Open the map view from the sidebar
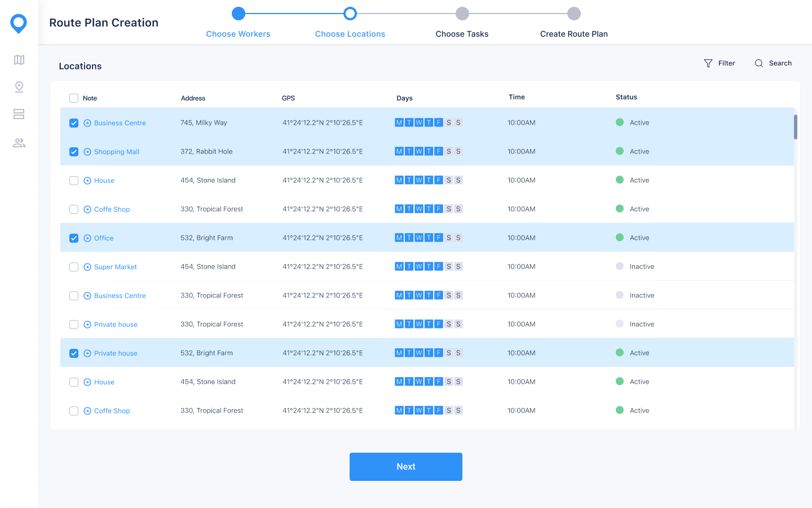 [x=19, y=60]
